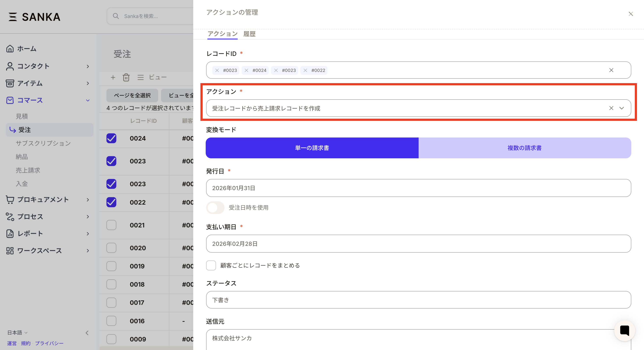
Task: Open 売上請求 in the sidebar
Action: tap(28, 170)
